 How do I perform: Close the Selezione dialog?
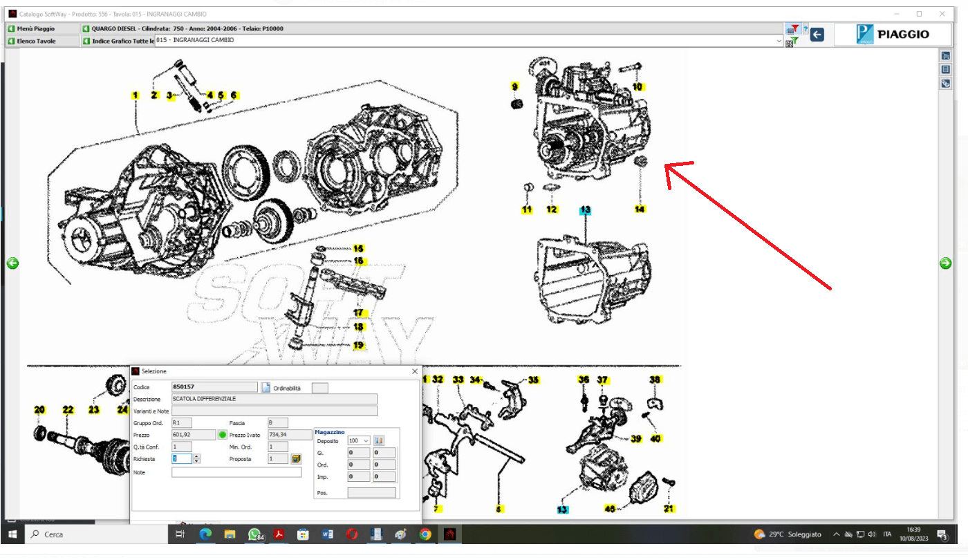pos(415,371)
